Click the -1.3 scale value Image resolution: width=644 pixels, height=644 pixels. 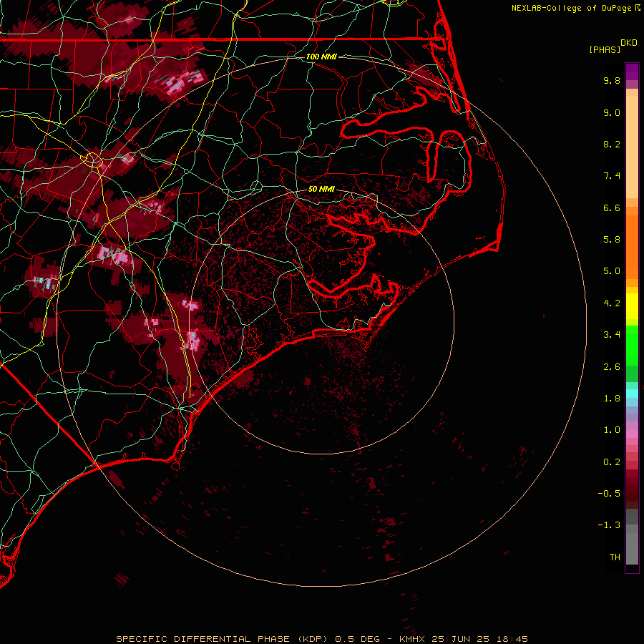click(x=609, y=526)
